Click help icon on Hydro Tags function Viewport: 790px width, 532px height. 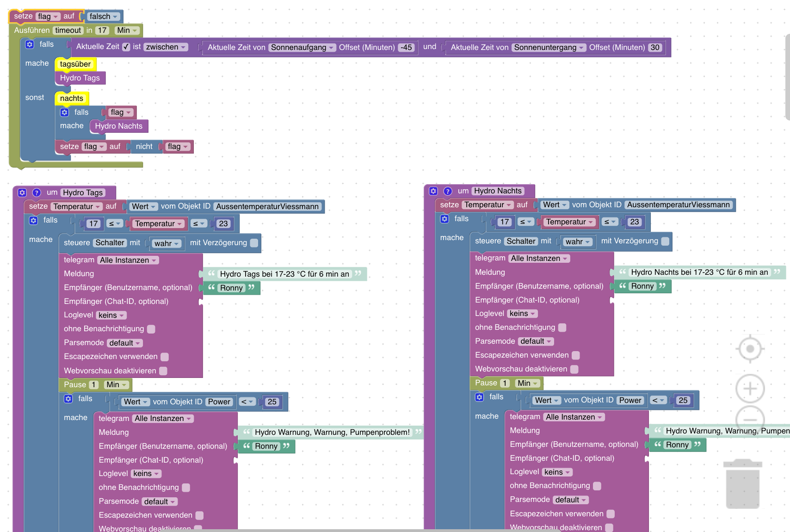(37, 192)
